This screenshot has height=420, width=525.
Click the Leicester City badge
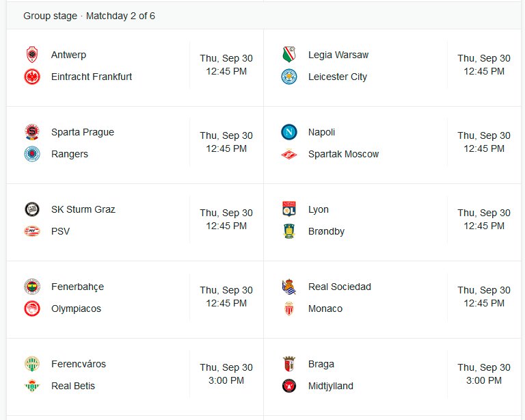pos(289,77)
